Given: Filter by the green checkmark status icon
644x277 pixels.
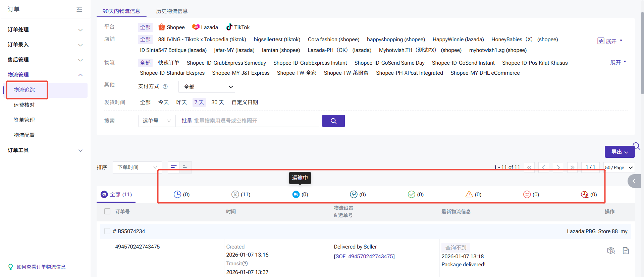Looking at the screenshot, I should (x=411, y=194).
